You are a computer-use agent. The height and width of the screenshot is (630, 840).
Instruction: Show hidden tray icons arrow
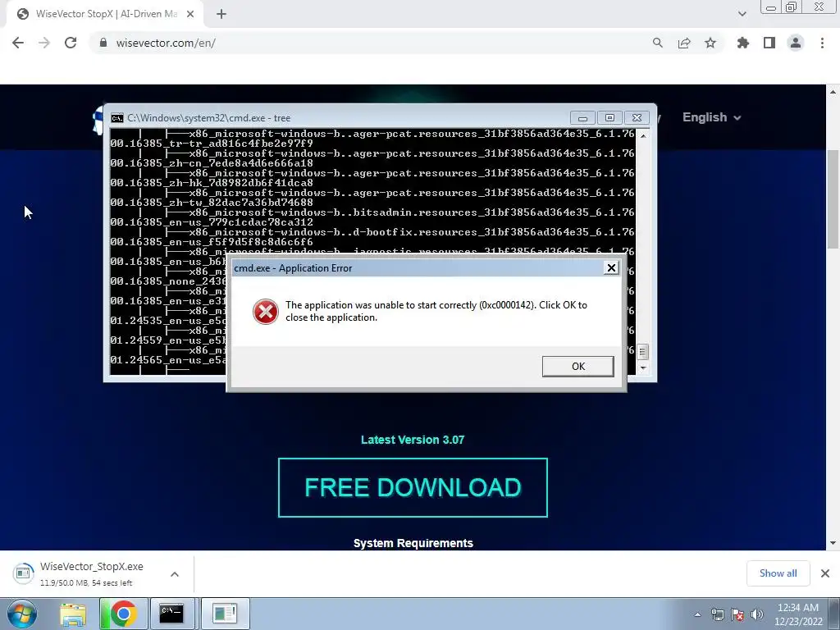(x=697, y=614)
